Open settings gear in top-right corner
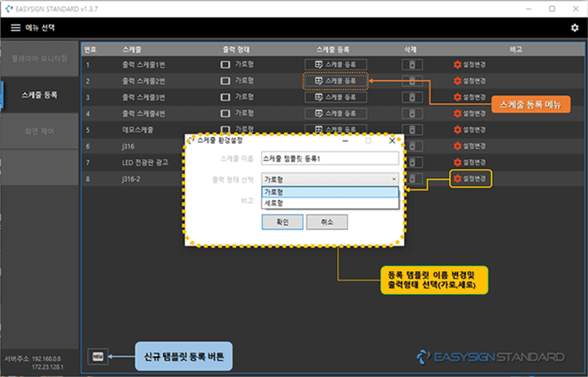Screen dimensions: 588x377 click(x=574, y=28)
